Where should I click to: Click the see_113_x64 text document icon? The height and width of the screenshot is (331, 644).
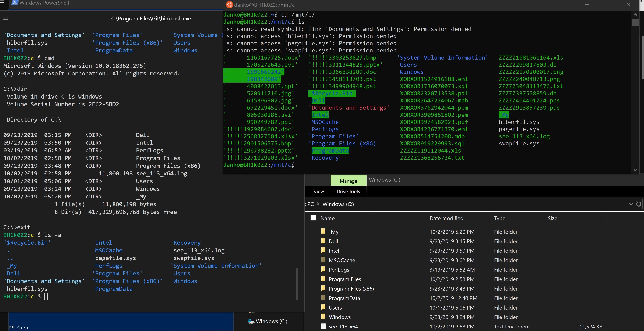[x=323, y=326]
